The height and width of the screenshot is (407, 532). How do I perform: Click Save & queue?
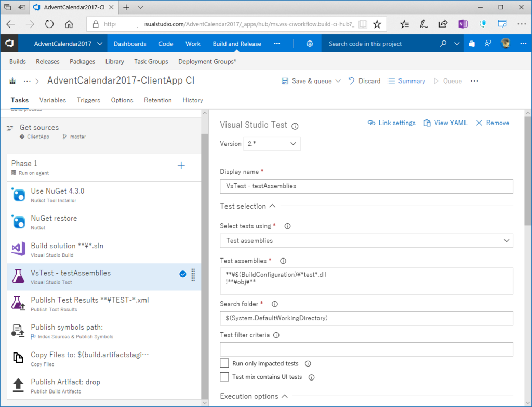pyautogui.click(x=307, y=81)
